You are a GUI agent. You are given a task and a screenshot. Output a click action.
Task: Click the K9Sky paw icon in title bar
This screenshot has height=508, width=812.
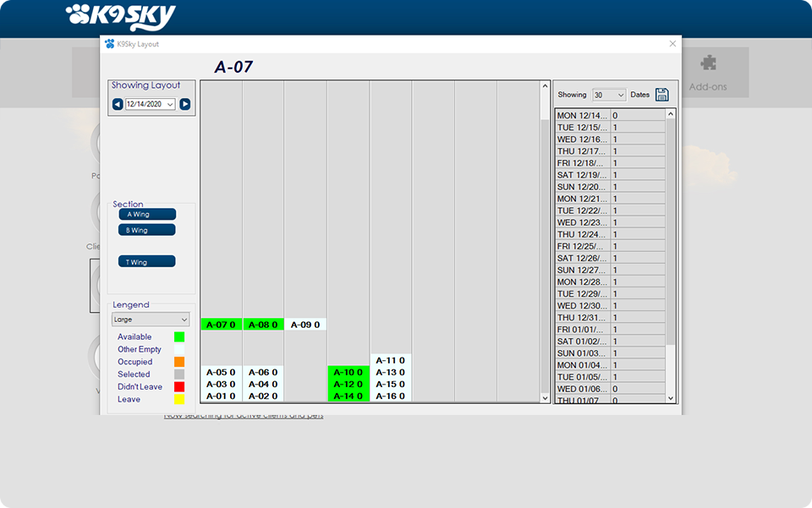coord(109,44)
